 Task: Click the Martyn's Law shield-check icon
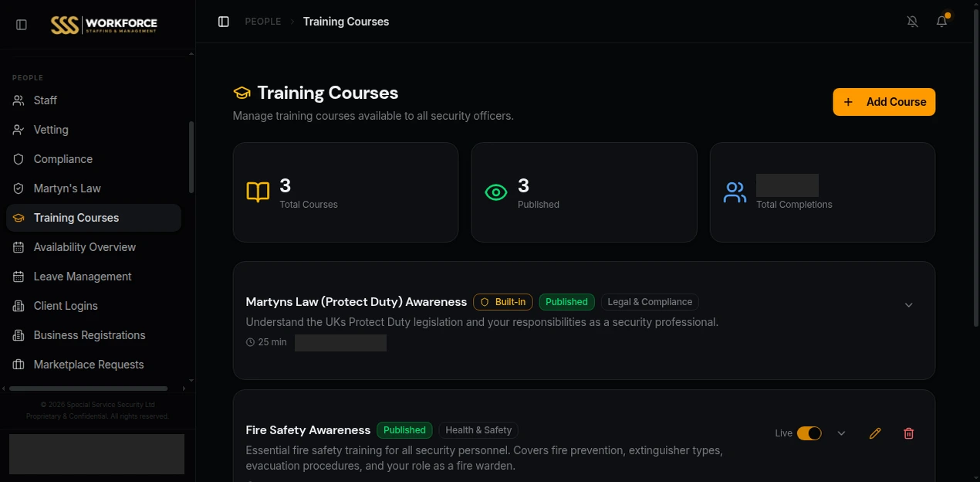19,188
